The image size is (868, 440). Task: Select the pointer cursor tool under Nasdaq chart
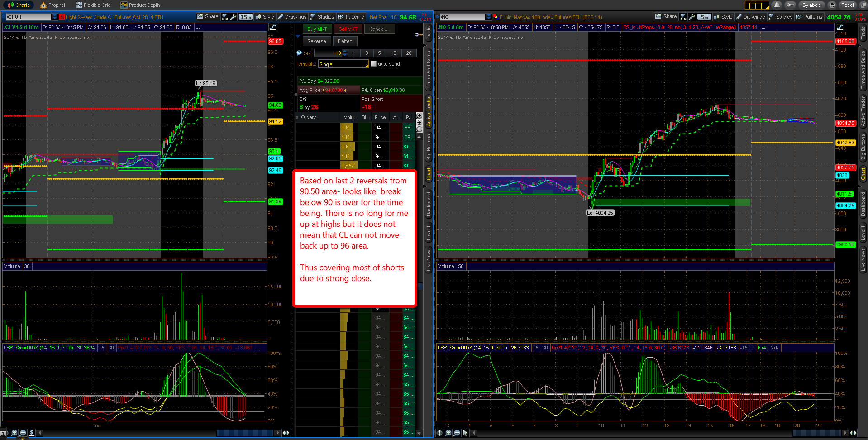[x=465, y=433]
